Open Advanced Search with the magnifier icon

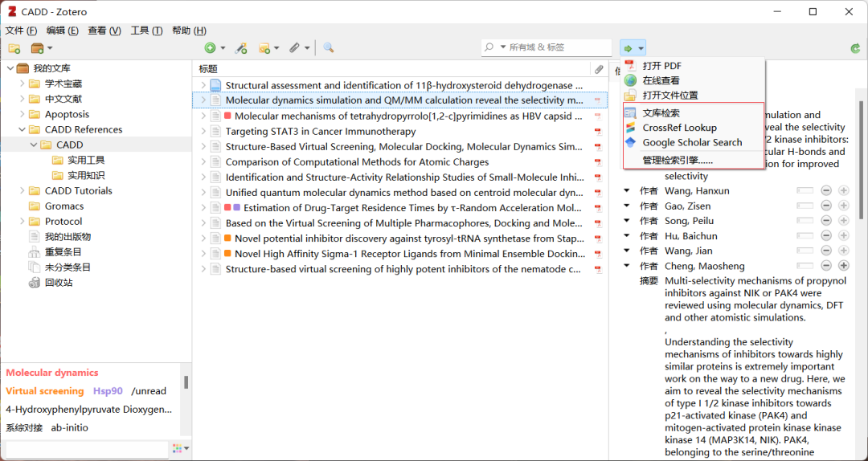pos(328,47)
